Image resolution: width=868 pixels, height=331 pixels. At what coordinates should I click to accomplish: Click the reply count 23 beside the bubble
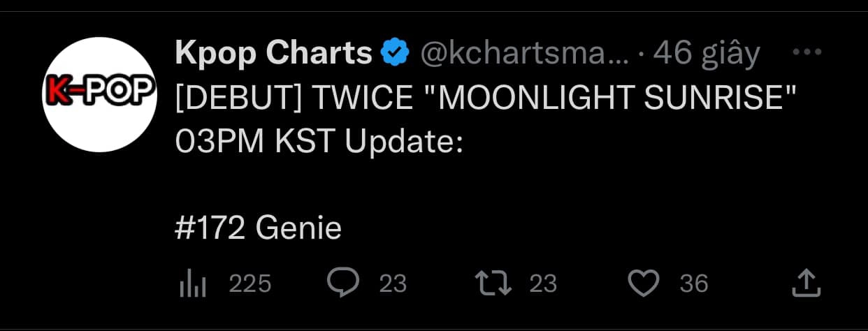(393, 284)
